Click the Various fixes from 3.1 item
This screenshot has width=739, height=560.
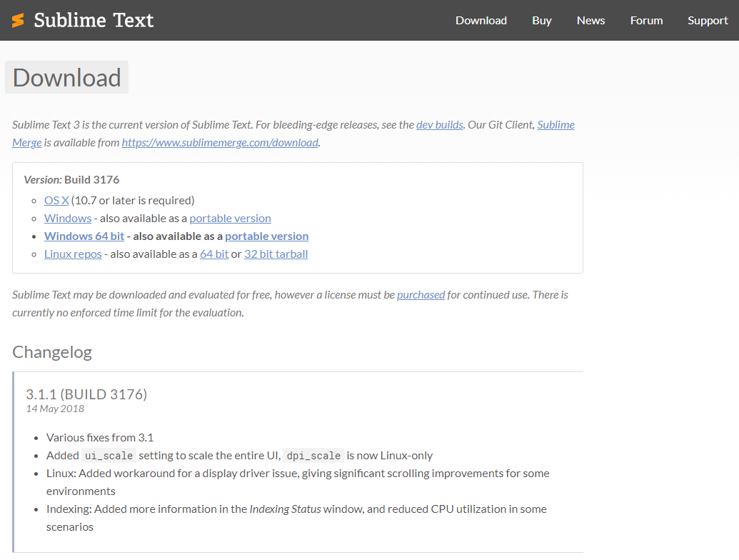coord(100,438)
